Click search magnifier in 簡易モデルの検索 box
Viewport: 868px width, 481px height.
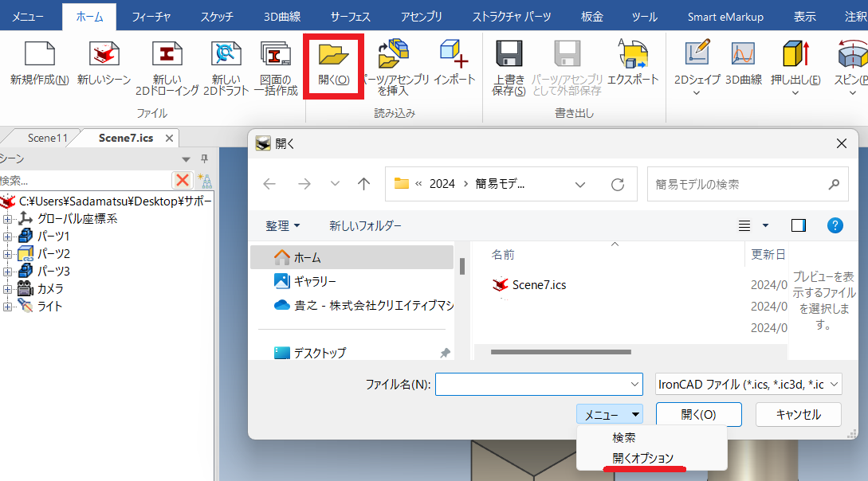[x=834, y=184]
